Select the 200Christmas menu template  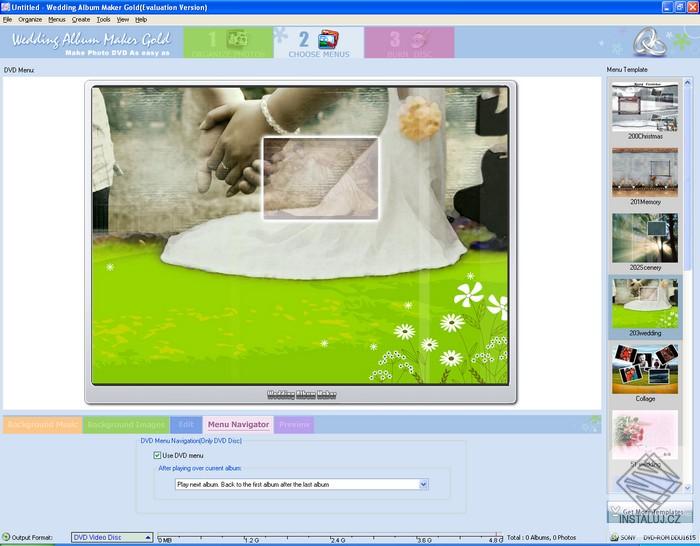646,108
